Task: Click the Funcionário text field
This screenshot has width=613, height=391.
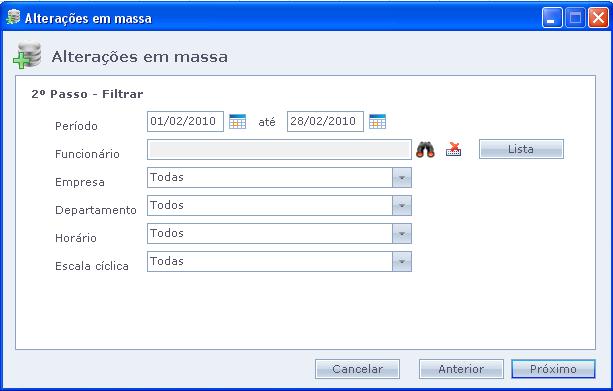Action: point(279,149)
